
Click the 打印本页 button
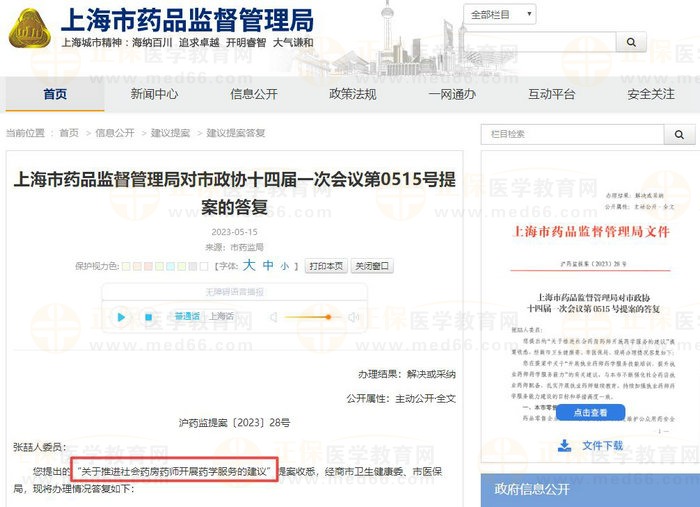click(x=326, y=267)
